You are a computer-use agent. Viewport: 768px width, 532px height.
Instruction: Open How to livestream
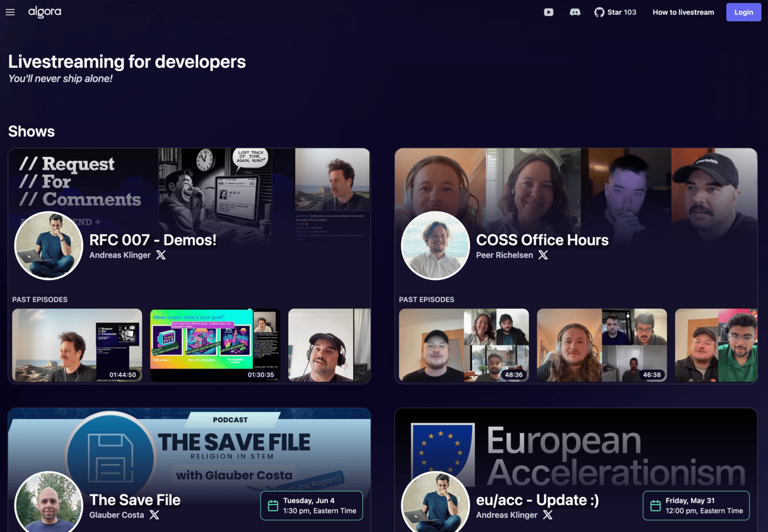coord(683,12)
